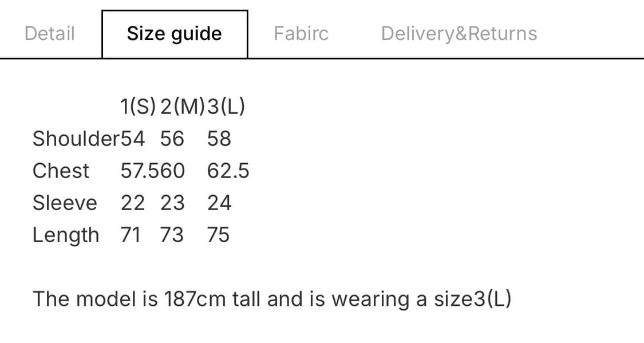
Task: Select the Size guide tab
Action: coord(175,34)
